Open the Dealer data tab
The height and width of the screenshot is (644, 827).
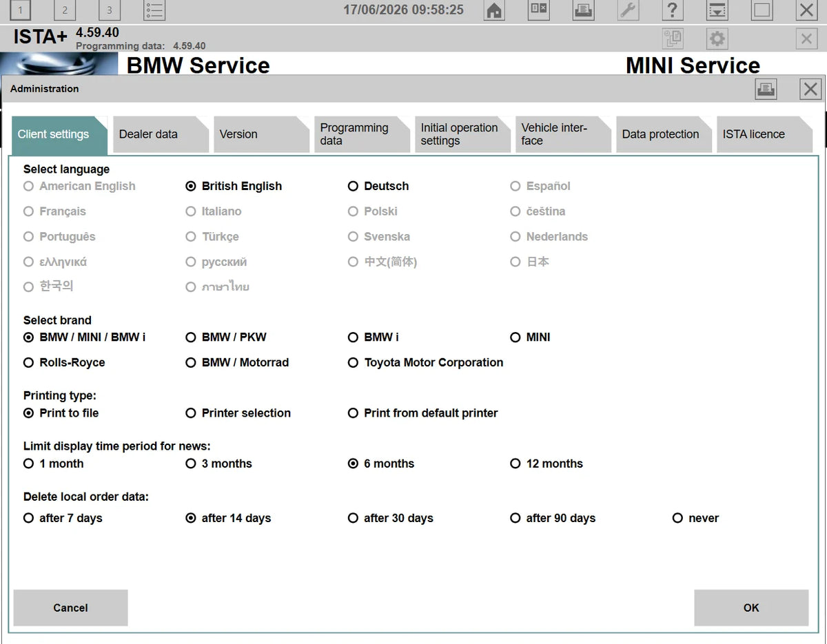click(x=160, y=134)
